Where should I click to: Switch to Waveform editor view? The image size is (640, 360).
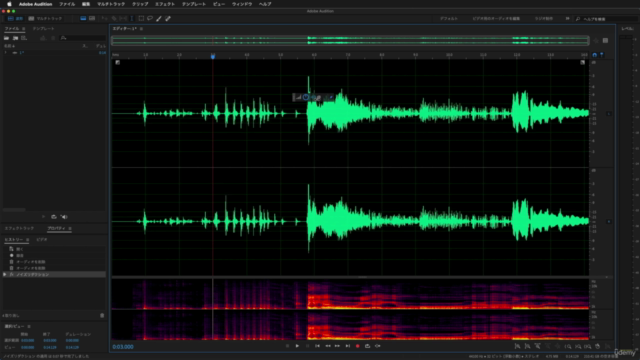[15, 18]
